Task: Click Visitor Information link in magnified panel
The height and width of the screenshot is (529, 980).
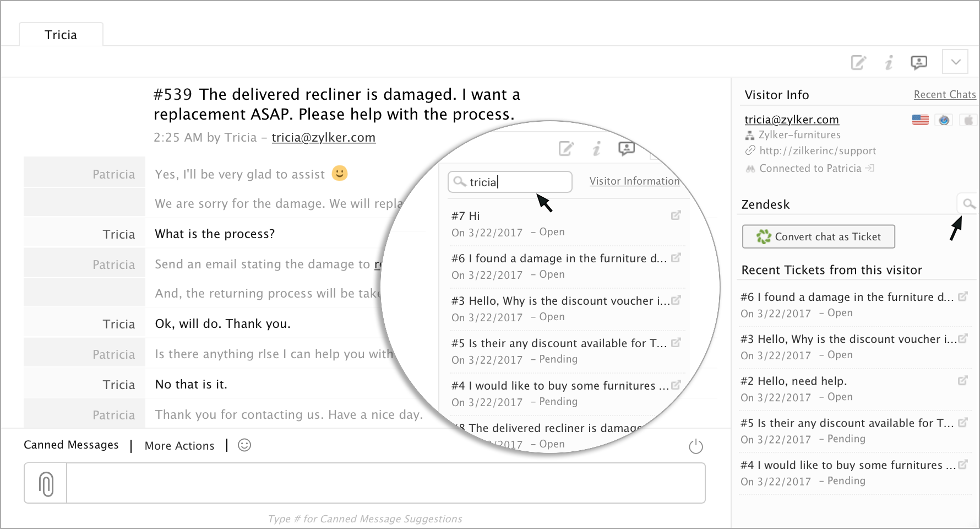Action: click(634, 181)
